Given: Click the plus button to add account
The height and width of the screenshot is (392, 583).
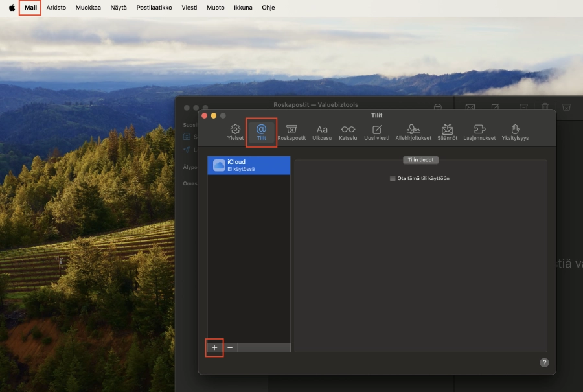Looking at the screenshot, I should click(x=214, y=347).
